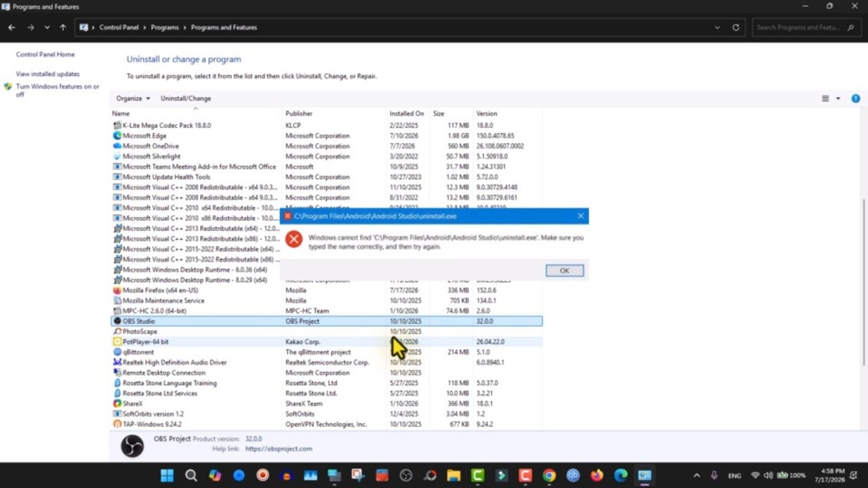868x488 pixels.
Task: Click the TAP-Windows 9.24.2 icon
Action: [117, 424]
